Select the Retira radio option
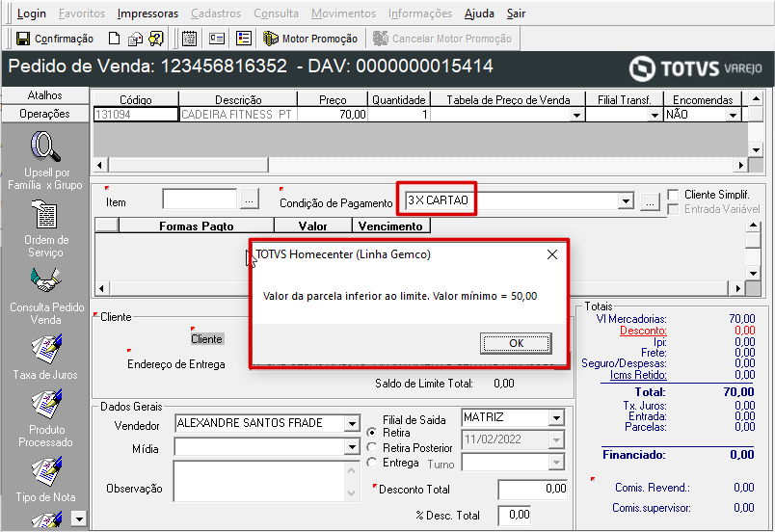 pos(372,433)
